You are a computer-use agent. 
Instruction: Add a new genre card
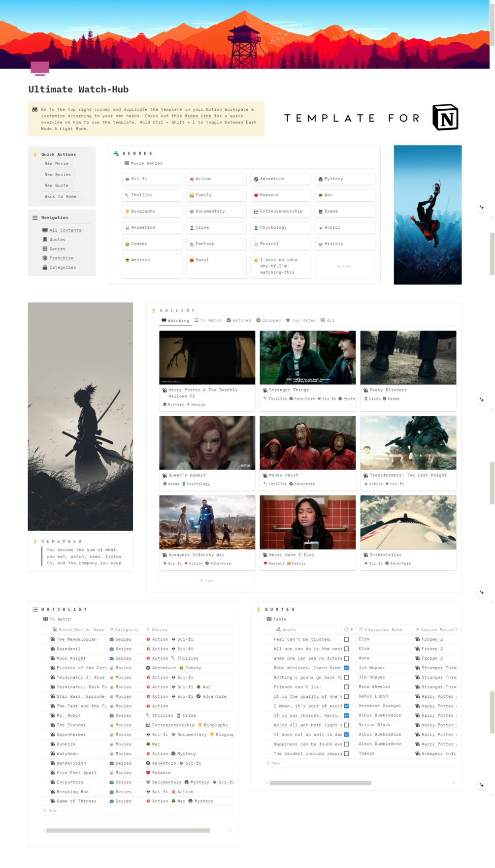(345, 266)
